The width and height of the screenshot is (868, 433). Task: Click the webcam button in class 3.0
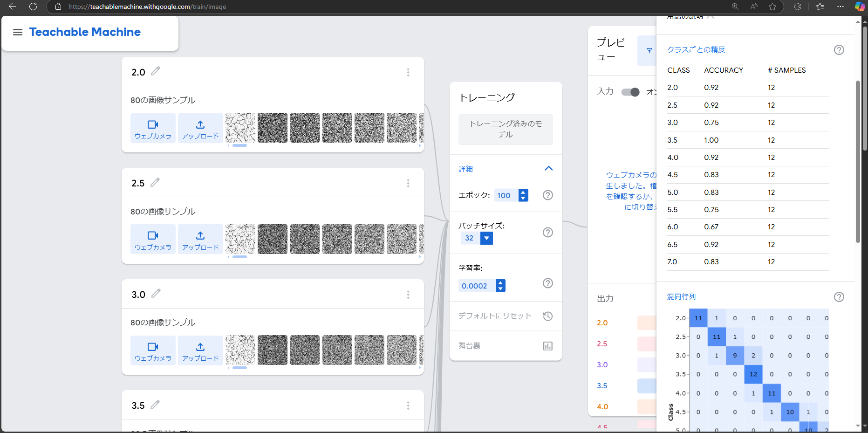[x=153, y=351]
